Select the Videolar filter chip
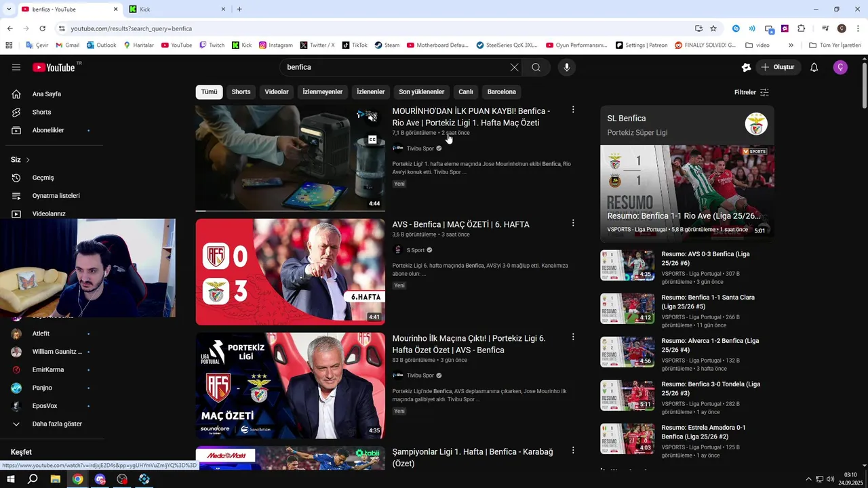The image size is (868, 488). pyautogui.click(x=277, y=91)
